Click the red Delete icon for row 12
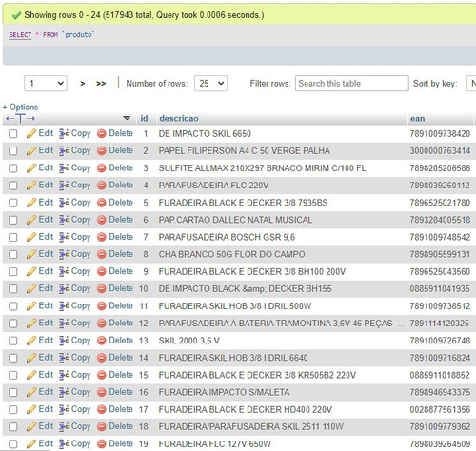 [x=102, y=324]
